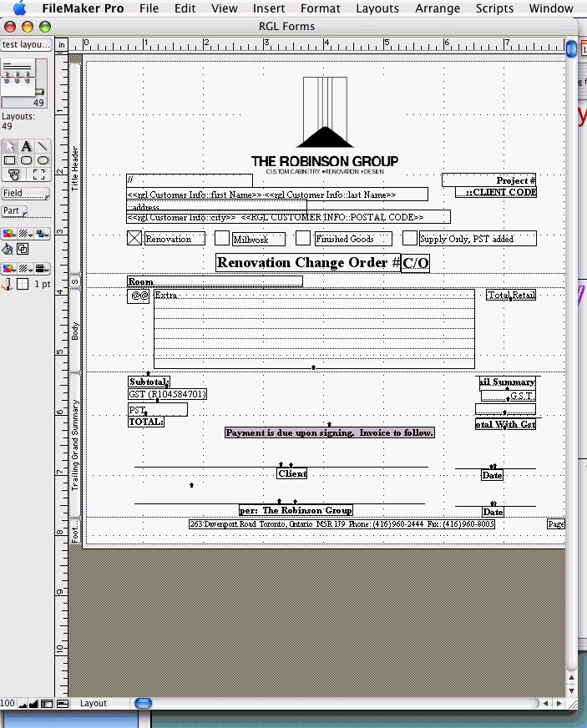Open the Apple menu
The width and height of the screenshot is (587, 728).
[x=19, y=8]
